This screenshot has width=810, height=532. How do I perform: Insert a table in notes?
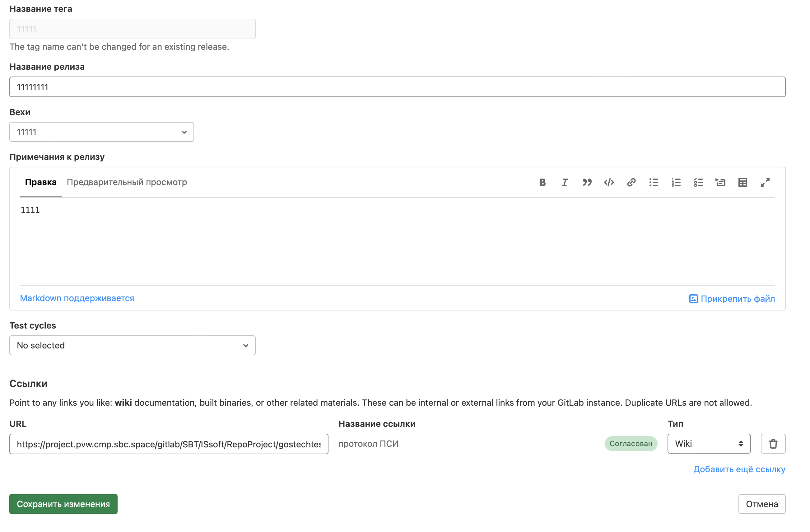(742, 182)
